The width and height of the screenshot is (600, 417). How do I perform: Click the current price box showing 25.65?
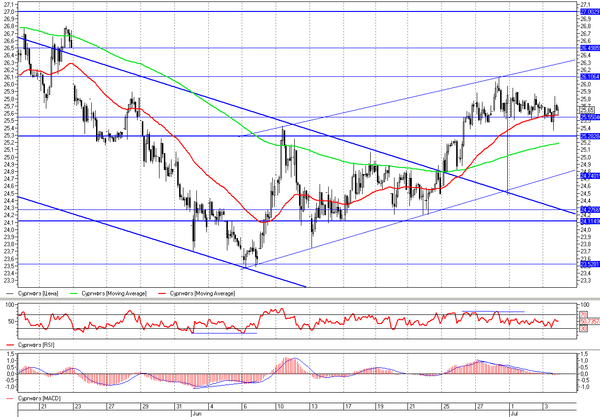(x=587, y=110)
